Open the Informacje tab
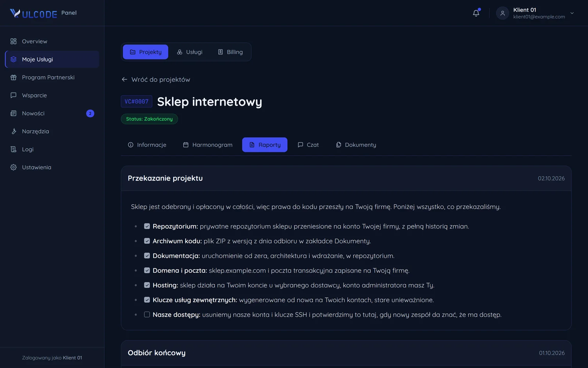588x368 pixels. [x=147, y=145]
